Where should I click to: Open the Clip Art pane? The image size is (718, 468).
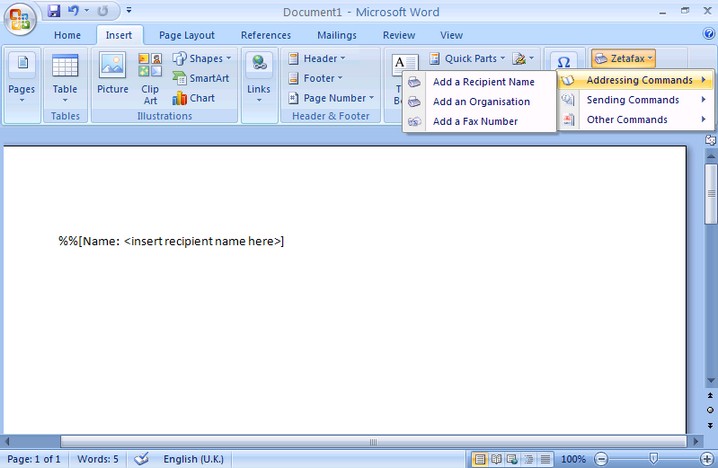tap(150, 78)
